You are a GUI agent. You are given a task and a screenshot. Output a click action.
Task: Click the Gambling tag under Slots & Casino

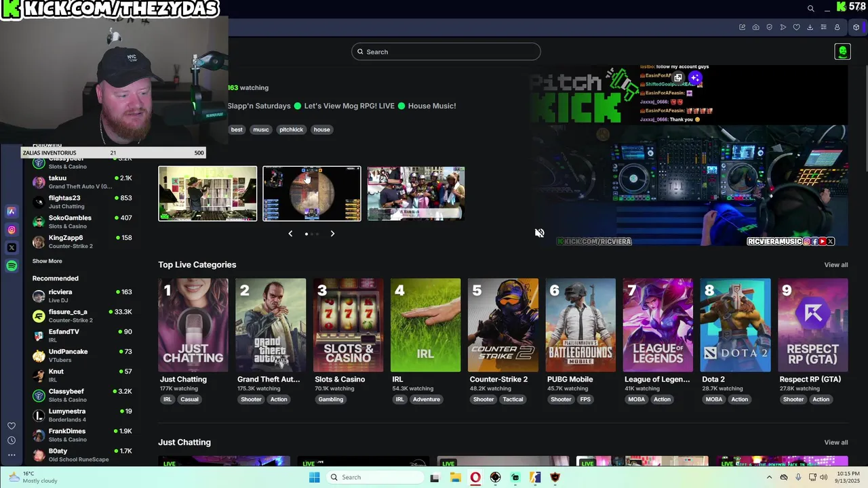[331, 399]
